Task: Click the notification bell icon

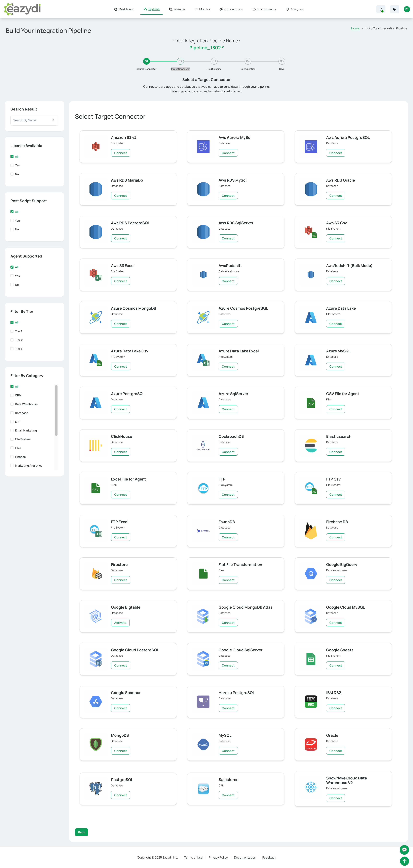Action: pyautogui.click(x=381, y=9)
